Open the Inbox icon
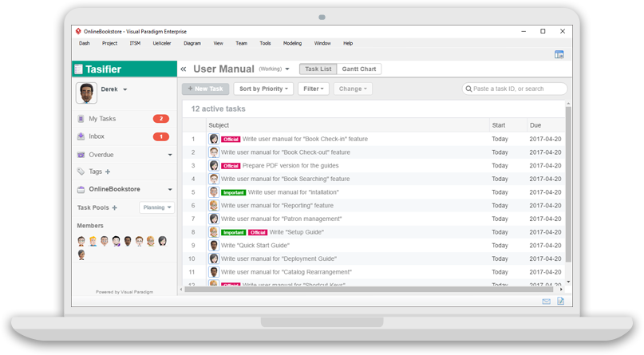Image resolution: width=644 pixels, height=355 pixels. point(81,136)
